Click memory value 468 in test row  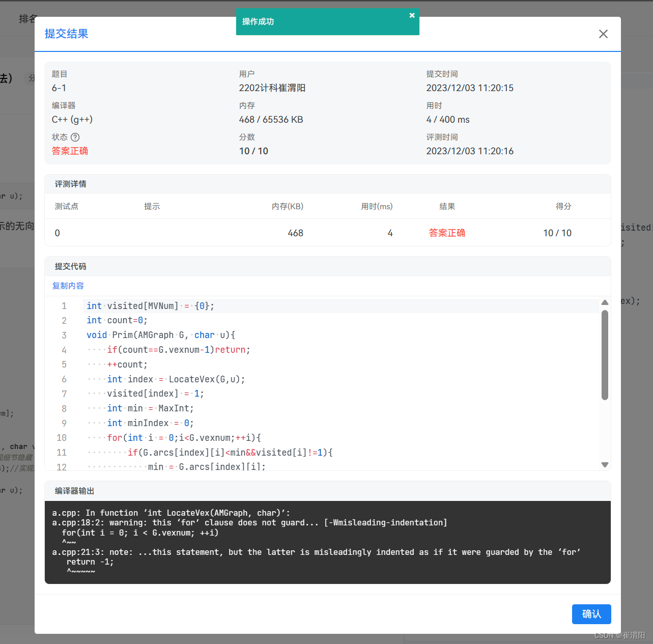(x=296, y=233)
